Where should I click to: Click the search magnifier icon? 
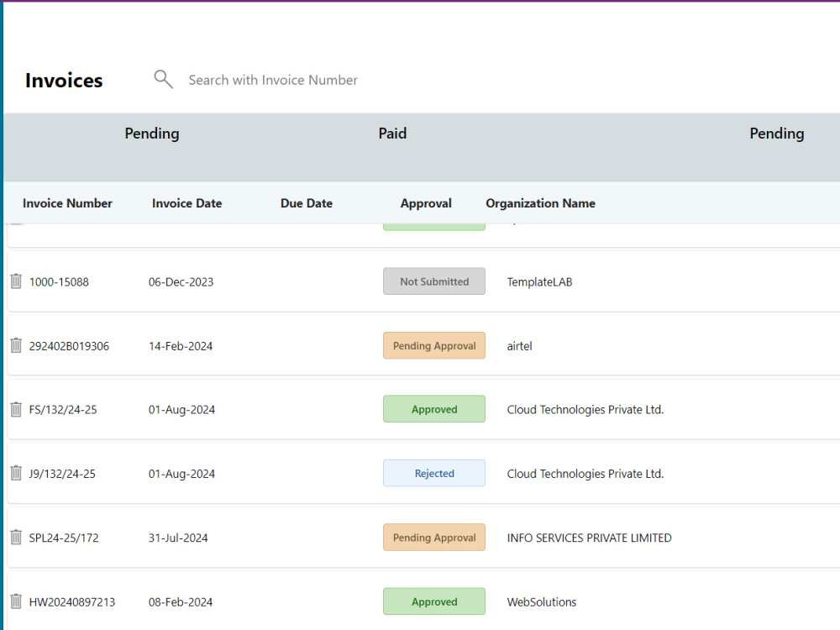(x=163, y=78)
